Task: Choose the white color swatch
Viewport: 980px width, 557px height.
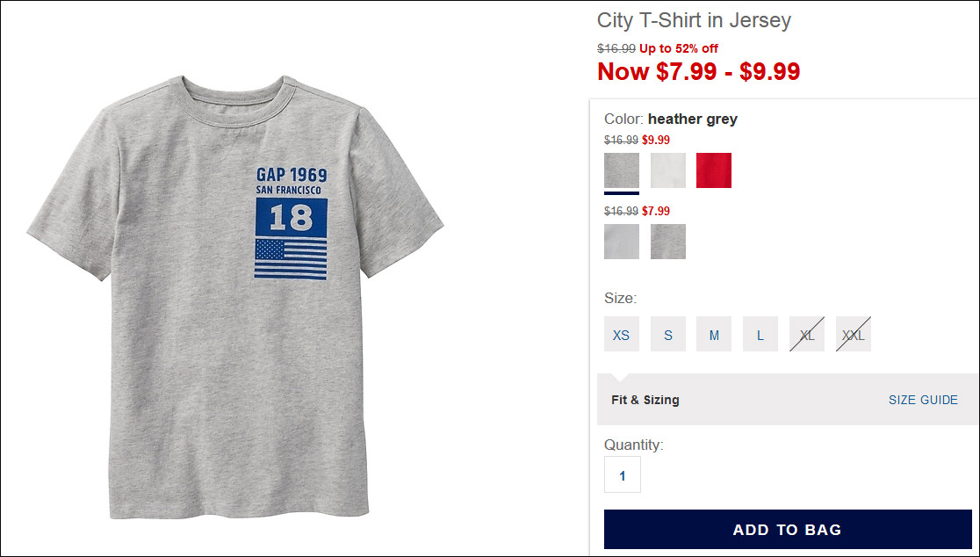Action: (667, 170)
